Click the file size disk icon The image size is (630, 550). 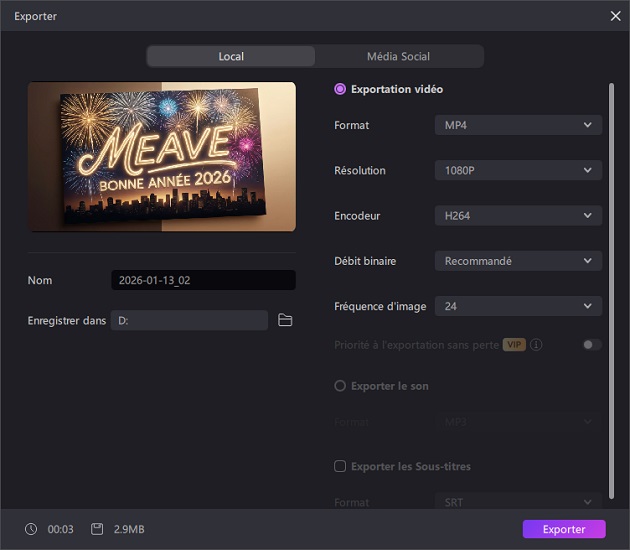(97, 529)
